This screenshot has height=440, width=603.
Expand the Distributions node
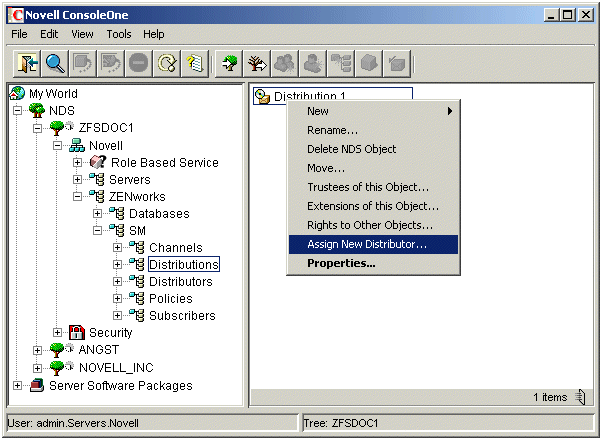click(117, 264)
